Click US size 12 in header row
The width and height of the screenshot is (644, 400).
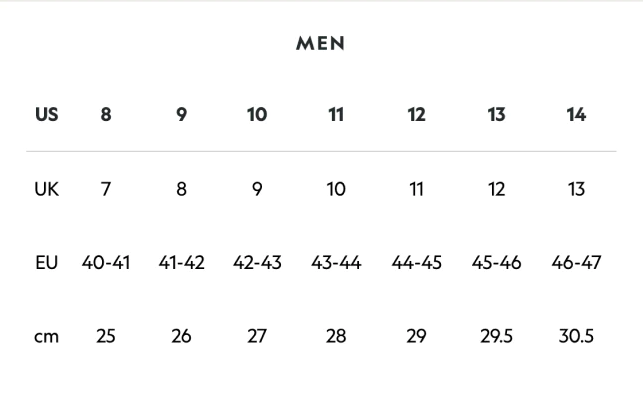416,115
